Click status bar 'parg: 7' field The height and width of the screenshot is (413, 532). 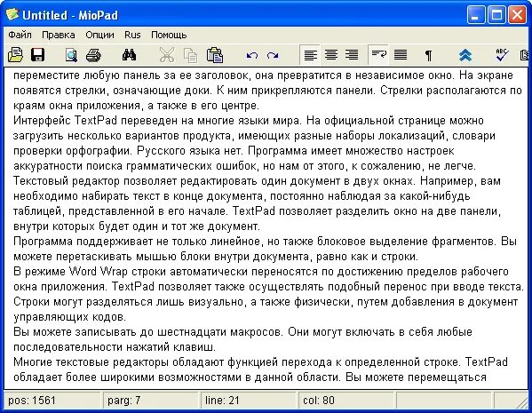tap(150, 401)
